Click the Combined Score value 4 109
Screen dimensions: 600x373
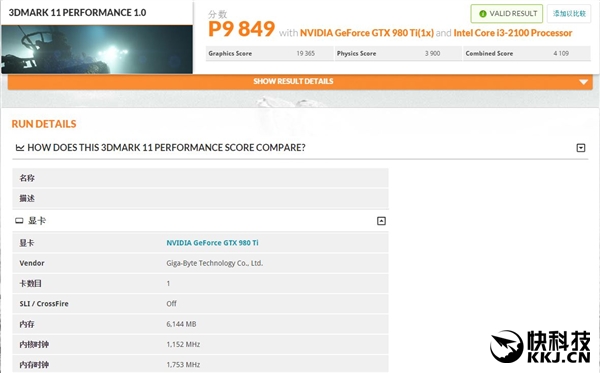(561, 54)
